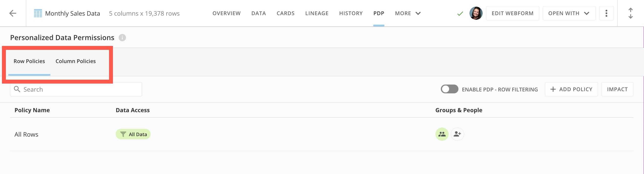Toggle the filter funnel on All Rows policy
This screenshot has height=174, width=644.
click(123, 134)
